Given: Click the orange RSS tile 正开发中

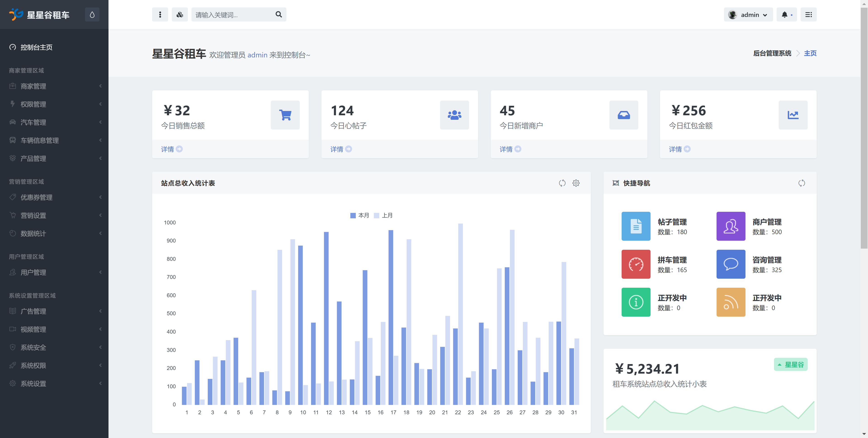Looking at the screenshot, I should pos(731,302).
